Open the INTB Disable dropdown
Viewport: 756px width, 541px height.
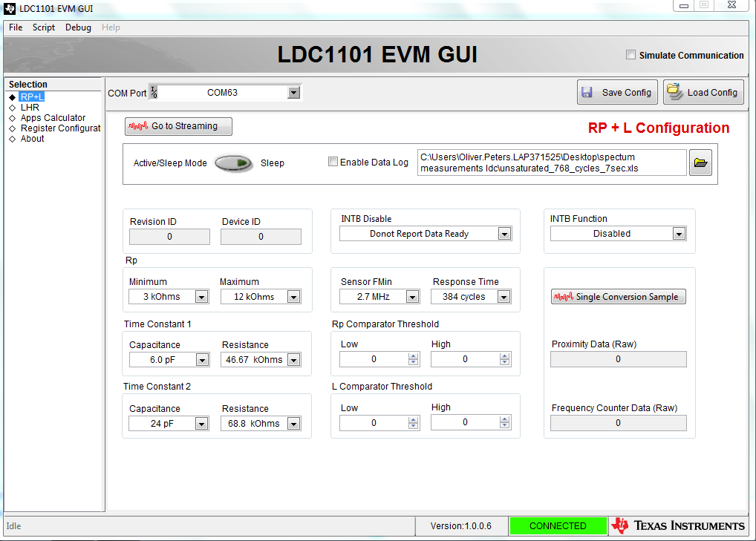504,234
